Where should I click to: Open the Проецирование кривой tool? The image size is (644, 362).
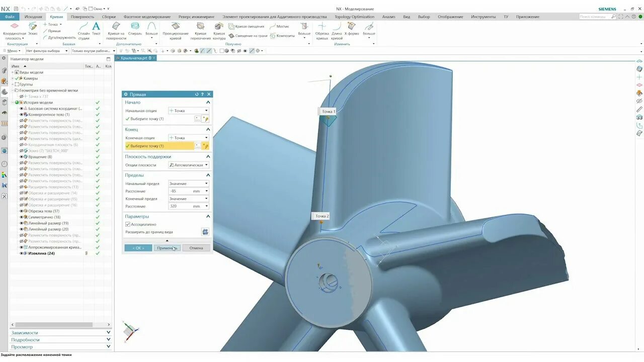(x=175, y=30)
